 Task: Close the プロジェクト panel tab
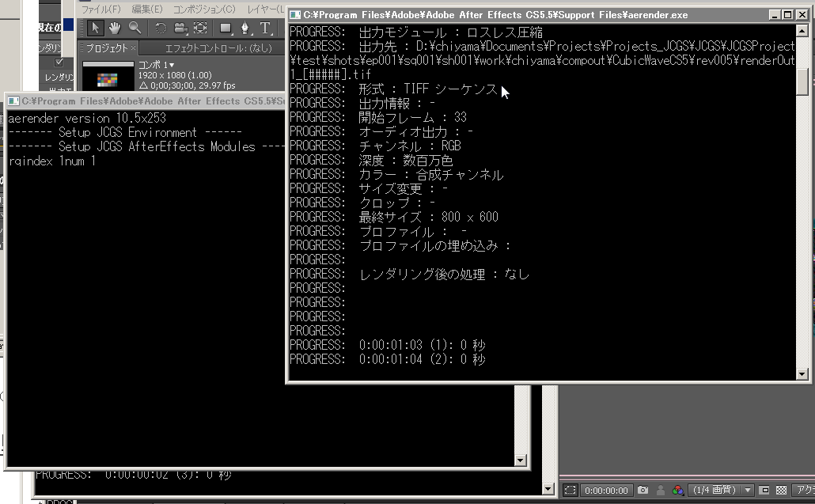(x=134, y=47)
